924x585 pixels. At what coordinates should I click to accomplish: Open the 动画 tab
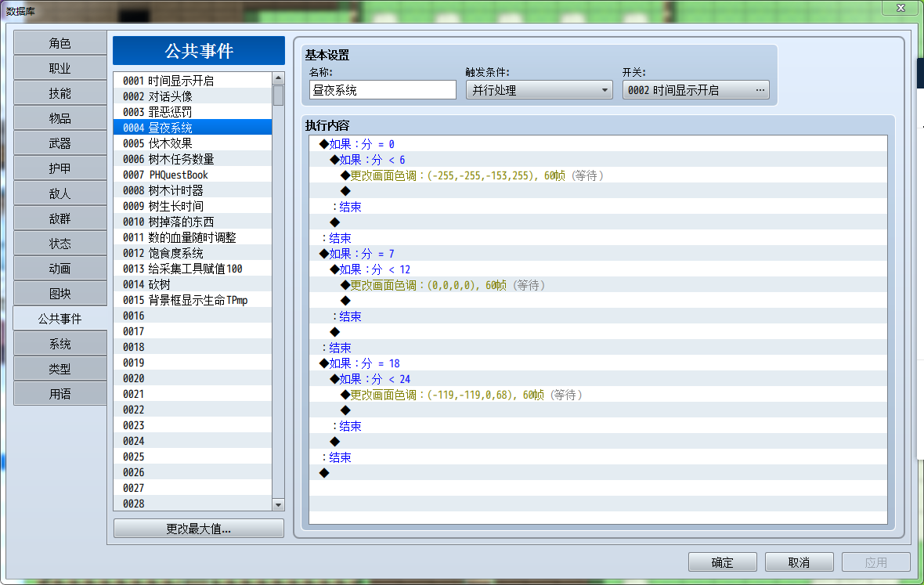click(60, 269)
